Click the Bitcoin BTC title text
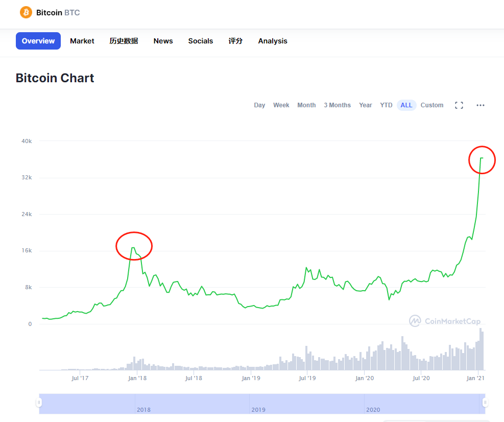 point(58,13)
